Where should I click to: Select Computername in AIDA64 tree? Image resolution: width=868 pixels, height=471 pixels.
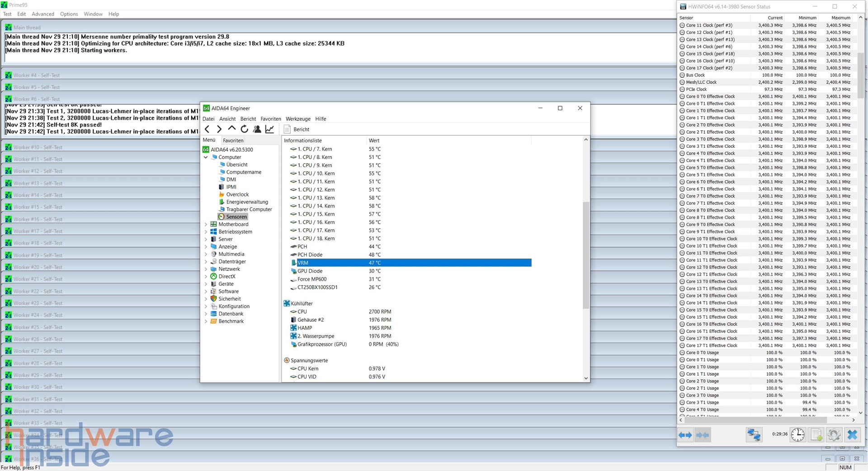point(244,172)
